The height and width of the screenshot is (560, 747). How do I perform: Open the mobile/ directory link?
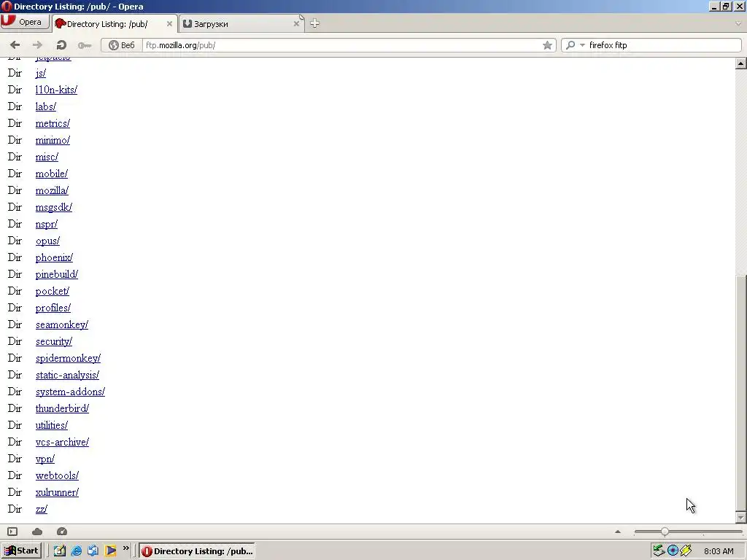[x=52, y=174]
